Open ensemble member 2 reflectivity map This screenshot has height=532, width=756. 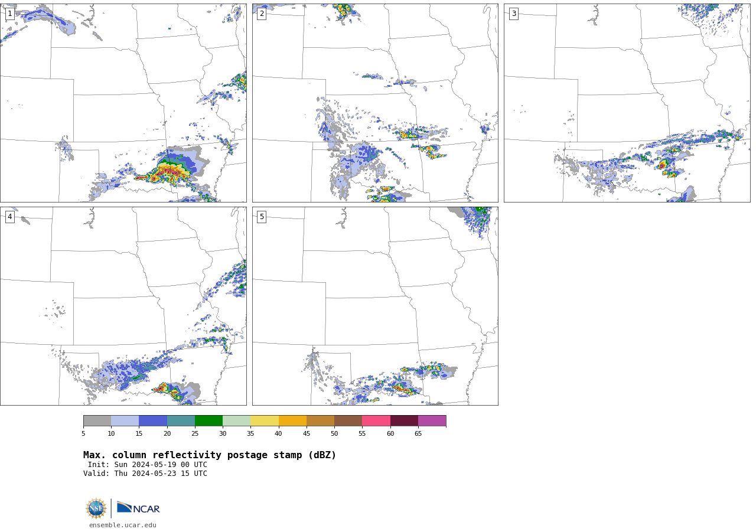coord(375,103)
